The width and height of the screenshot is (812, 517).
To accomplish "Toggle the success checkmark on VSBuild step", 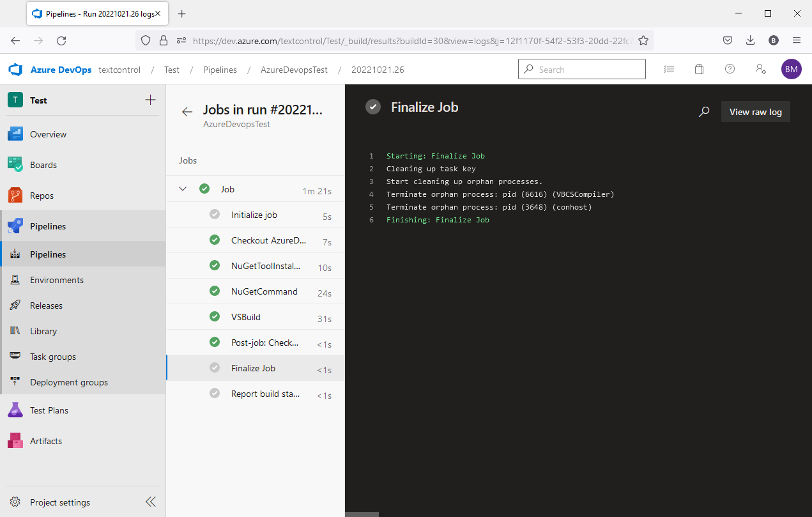I will coord(214,316).
